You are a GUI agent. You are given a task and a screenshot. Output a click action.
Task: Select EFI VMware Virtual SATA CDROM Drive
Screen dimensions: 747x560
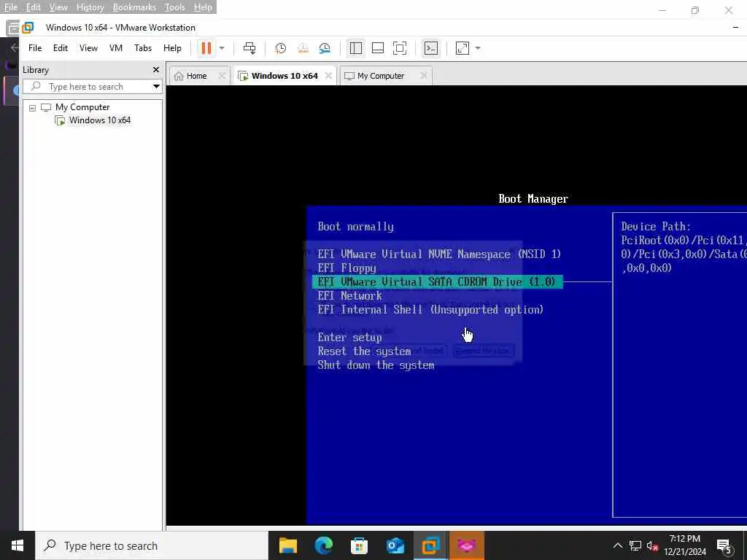437,282
